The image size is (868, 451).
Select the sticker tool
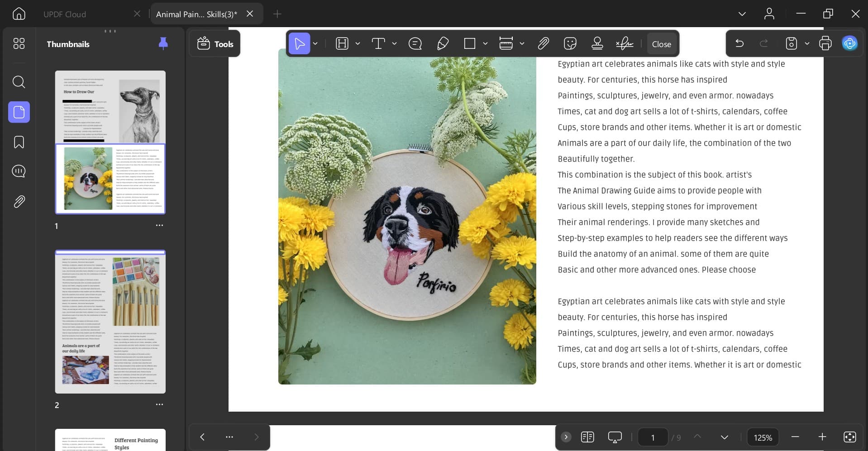570,44
